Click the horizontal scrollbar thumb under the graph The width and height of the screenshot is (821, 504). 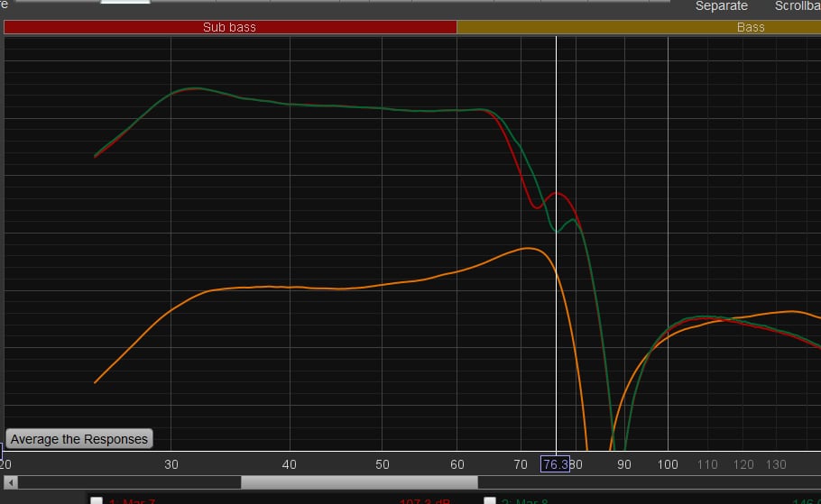pyautogui.click(x=359, y=482)
